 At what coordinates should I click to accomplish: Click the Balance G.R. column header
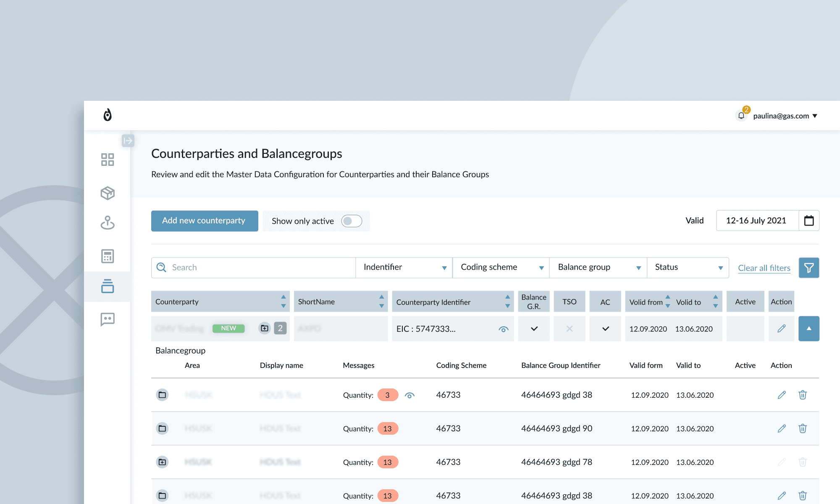coord(534,302)
